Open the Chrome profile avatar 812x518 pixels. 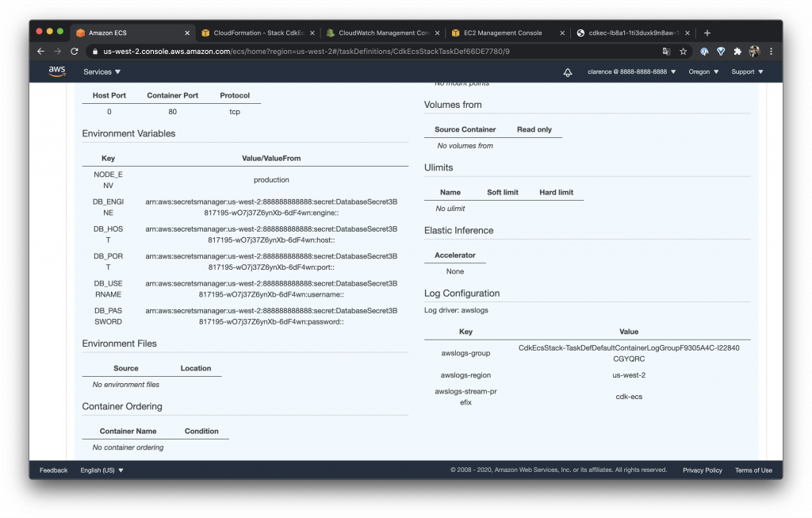coord(754,52)
